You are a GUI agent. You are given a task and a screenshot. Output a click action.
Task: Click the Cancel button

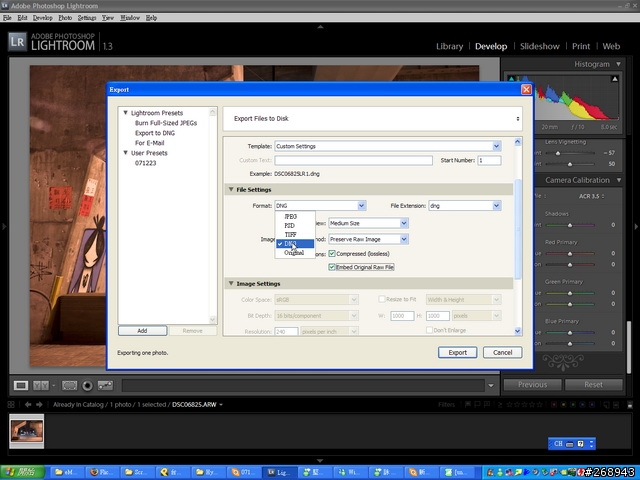point(502,352)
